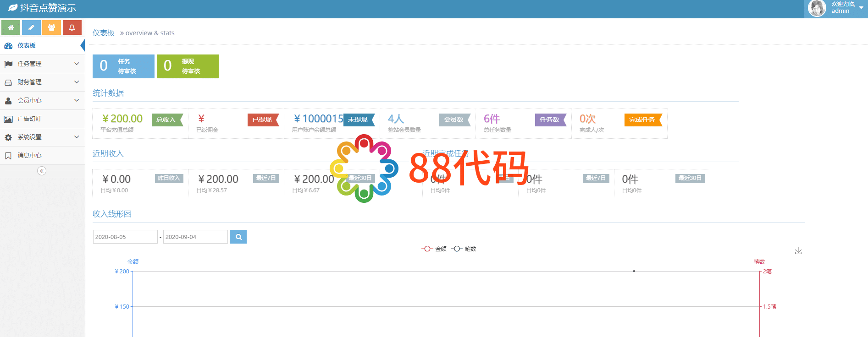
Task: Open 消息中心 in the sidebar menu
Action: tap(42, 155)
